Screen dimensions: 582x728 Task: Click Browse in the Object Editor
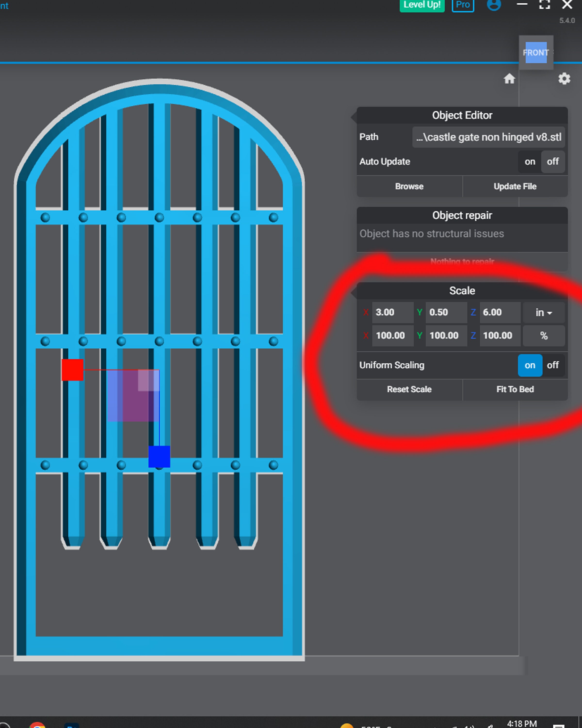point(409,186)
